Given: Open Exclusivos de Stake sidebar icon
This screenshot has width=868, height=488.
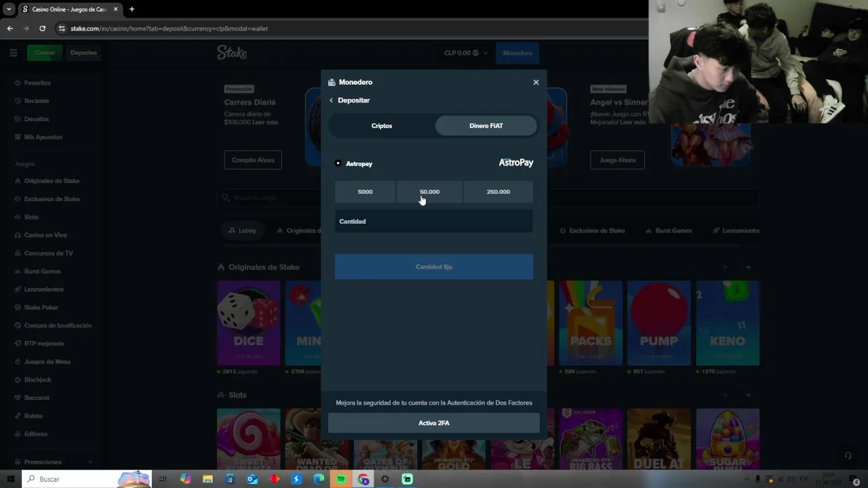Looking at the screenshot, I should 18,199.
